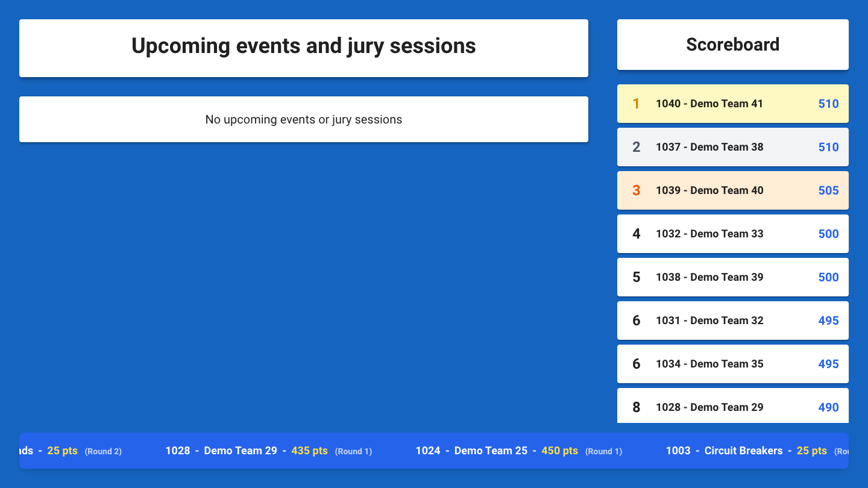Click rank number 5 beside Demo Team 39
The height and width of the screenshot is (488, 868).
(636, 277)
